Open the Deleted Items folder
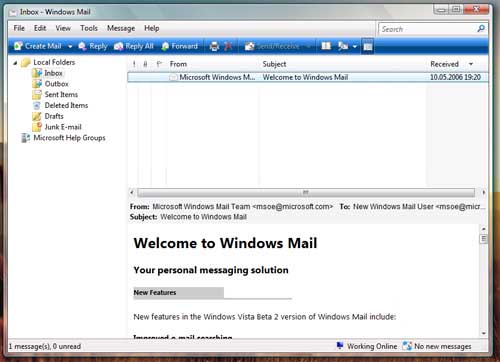500x362 pixels. 66,105
